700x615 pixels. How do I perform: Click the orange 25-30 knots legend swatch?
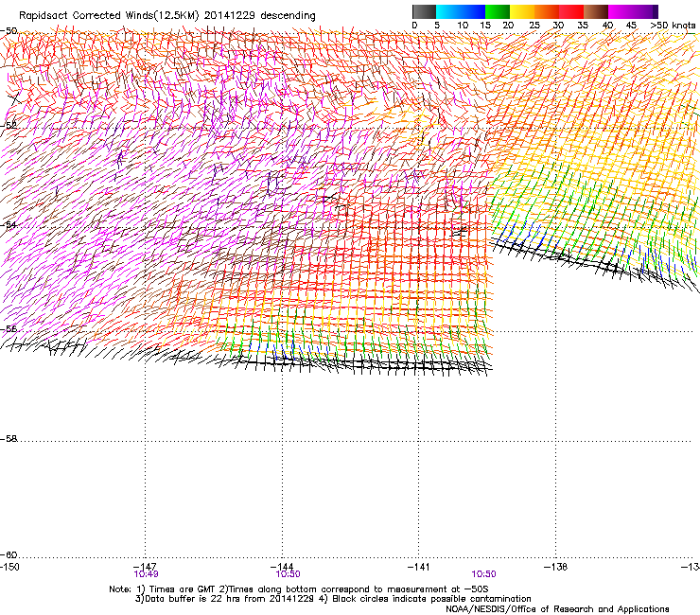[547, 11]
